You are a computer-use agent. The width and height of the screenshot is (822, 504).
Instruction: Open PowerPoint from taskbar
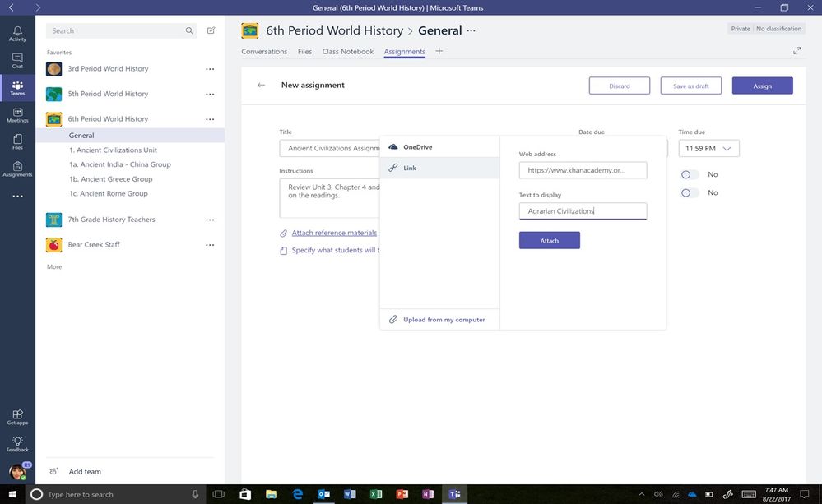pyautogui.click(x=402, y=494)
